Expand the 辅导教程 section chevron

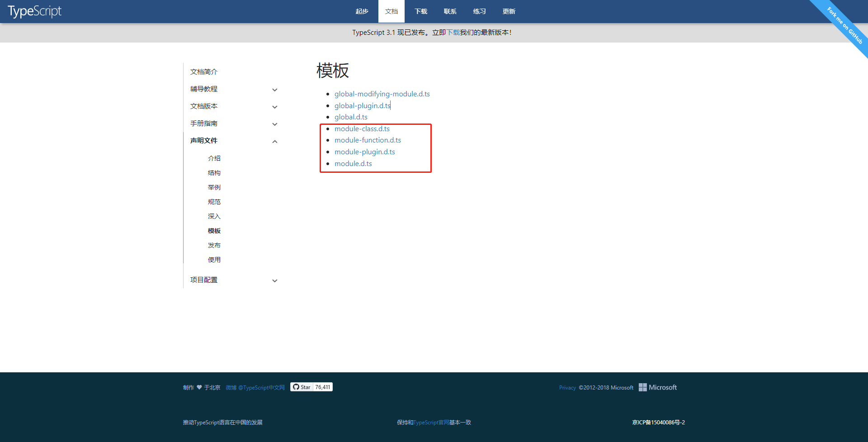[274, 90]
